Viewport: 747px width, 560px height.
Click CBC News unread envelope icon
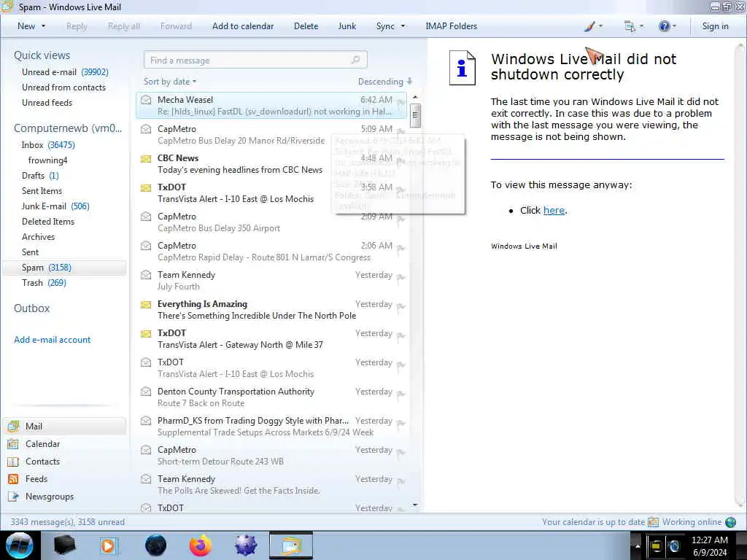point(146,158)
